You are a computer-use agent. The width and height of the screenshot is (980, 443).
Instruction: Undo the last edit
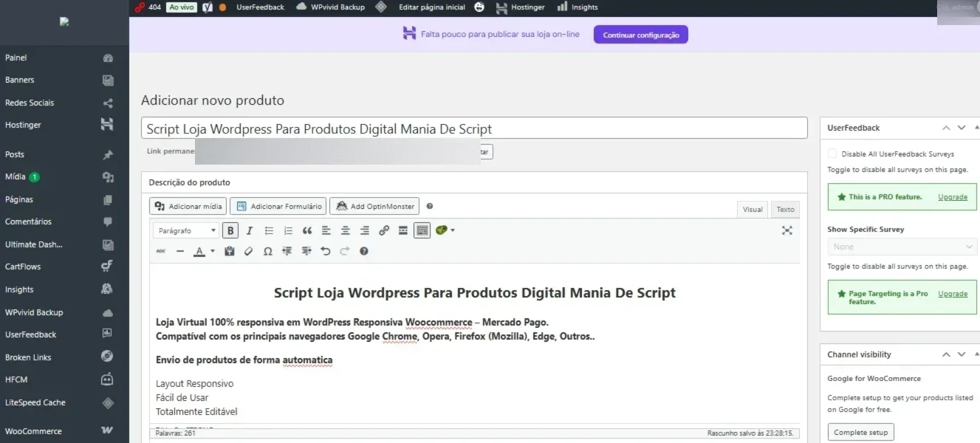point(326,251)
